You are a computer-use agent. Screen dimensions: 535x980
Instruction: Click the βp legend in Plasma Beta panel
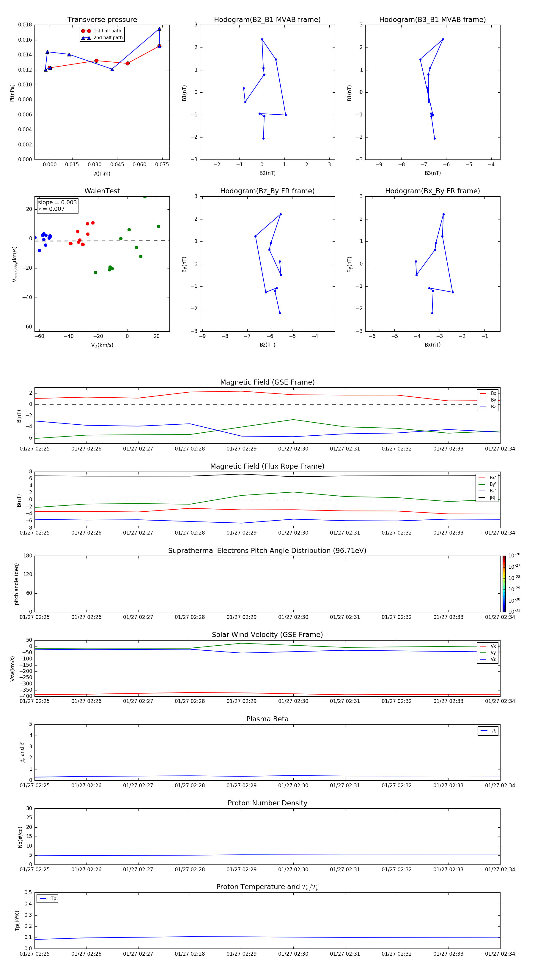pyautogui.click(x=488, y=731)
